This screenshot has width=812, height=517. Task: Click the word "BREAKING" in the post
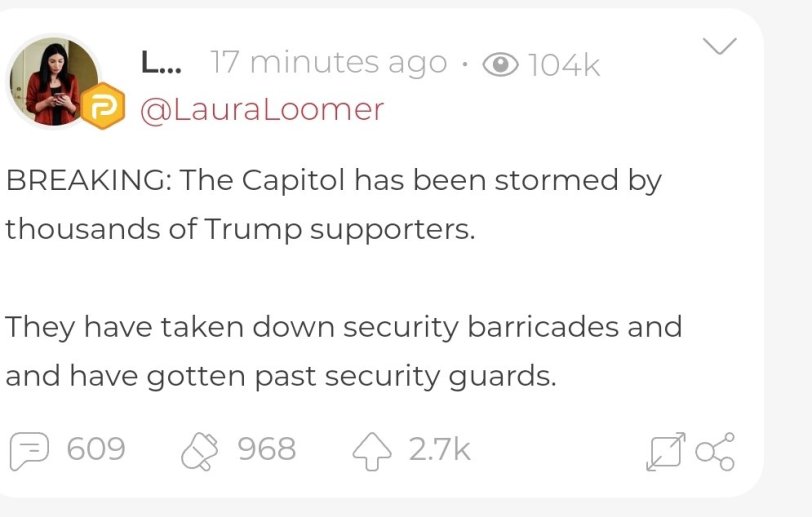tap(78, 182)
